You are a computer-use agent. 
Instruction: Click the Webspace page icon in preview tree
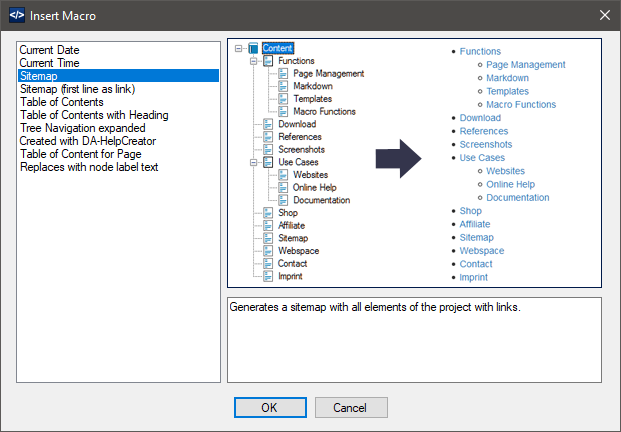coord(268,251)
